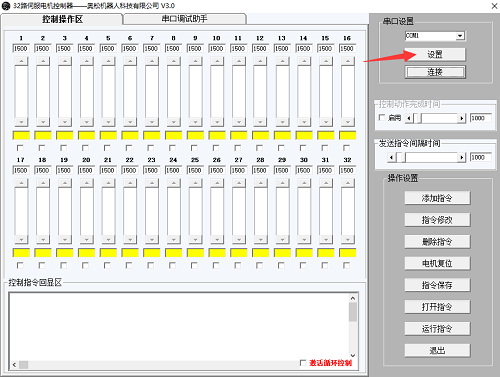Click scroll-down arrow in 控制指令回显区 box
The width and height of the screenshot is (500, 377).
pos(353,355)
